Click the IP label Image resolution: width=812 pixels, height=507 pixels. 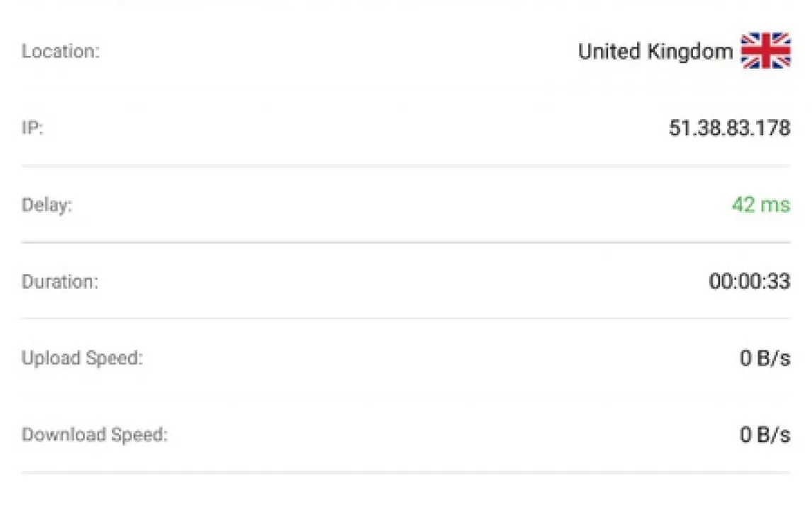point(33,129)
